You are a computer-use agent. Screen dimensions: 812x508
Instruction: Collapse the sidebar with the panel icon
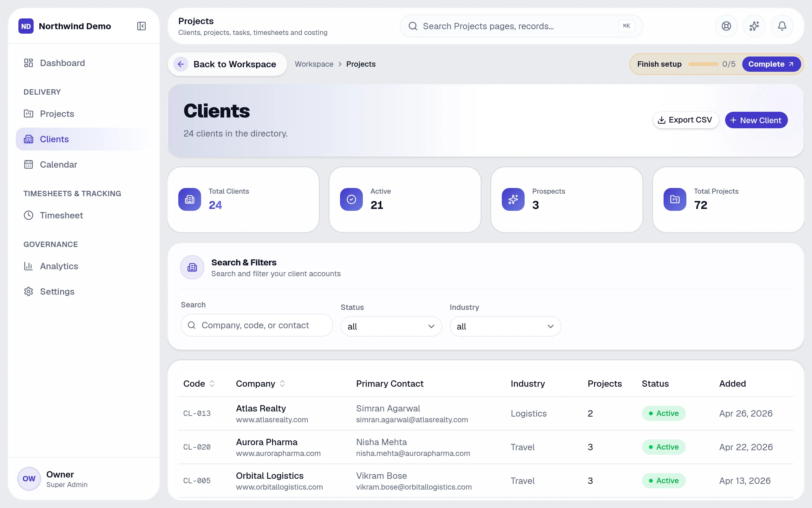(141, 26)
